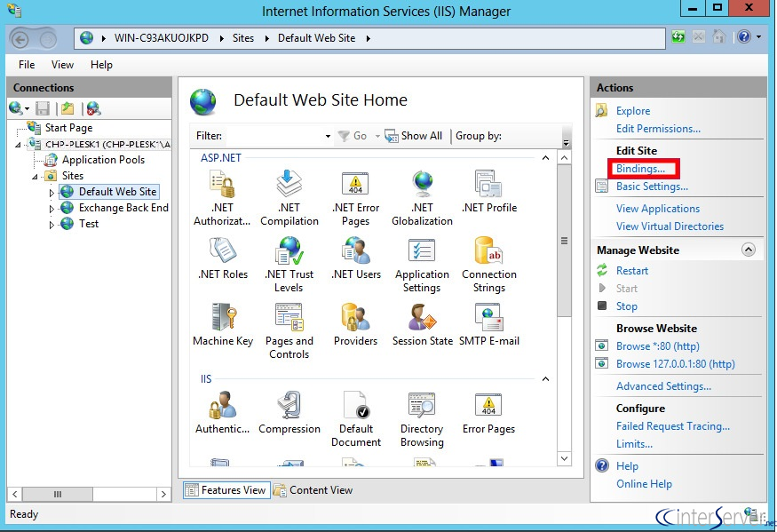The image size is (777, 532).
Task: Expand the Exchange Back End tree node
Action: [x=52, y=209]
